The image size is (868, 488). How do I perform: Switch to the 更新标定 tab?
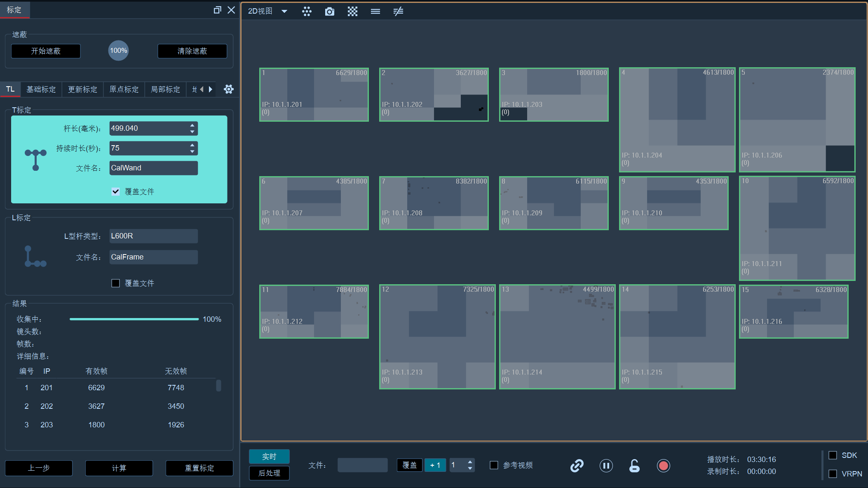[x=82, y=89]
